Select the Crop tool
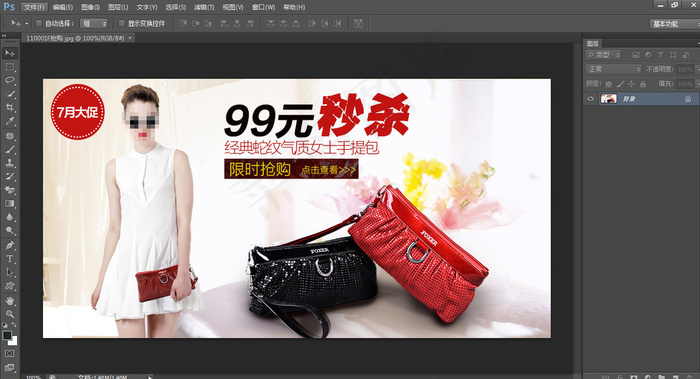 [9, 107]
